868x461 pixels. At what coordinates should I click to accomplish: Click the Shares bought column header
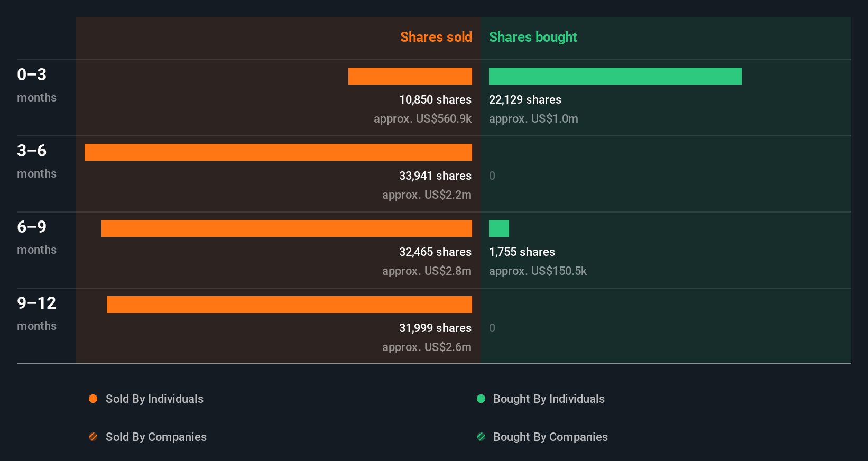(x=533, y=37)
